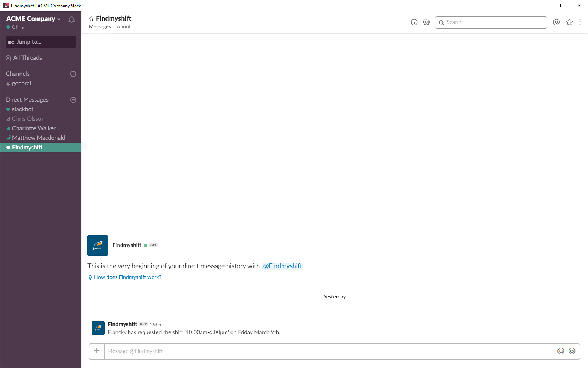Expand the ACME Company workspace menu

pyautogui.click(x=33, y=19)
